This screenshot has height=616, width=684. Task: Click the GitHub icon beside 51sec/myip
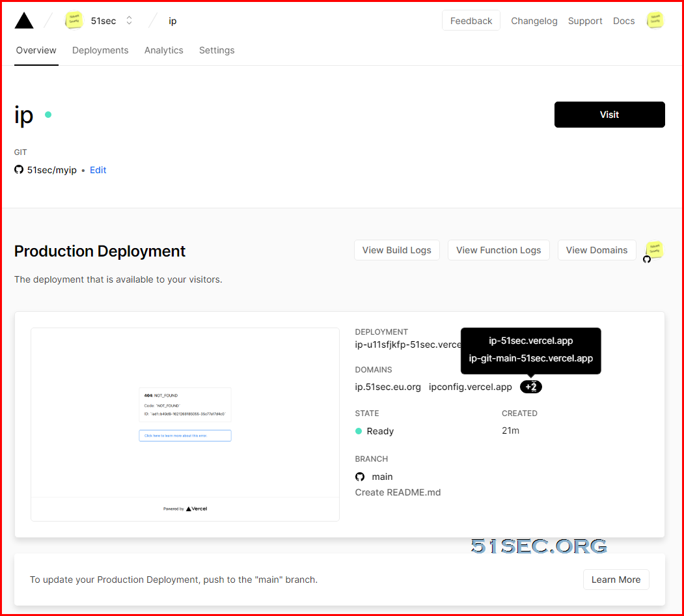[19, 169]
